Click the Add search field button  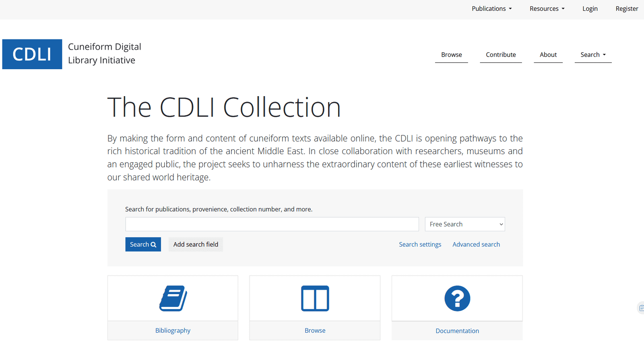click(x=196, y=244)
